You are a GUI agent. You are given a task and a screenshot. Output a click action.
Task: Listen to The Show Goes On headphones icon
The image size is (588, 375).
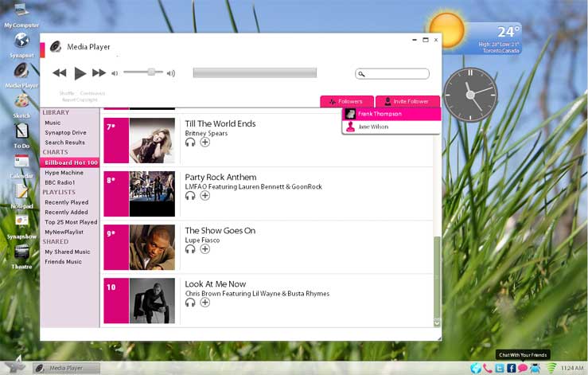(x=190, y=249)
